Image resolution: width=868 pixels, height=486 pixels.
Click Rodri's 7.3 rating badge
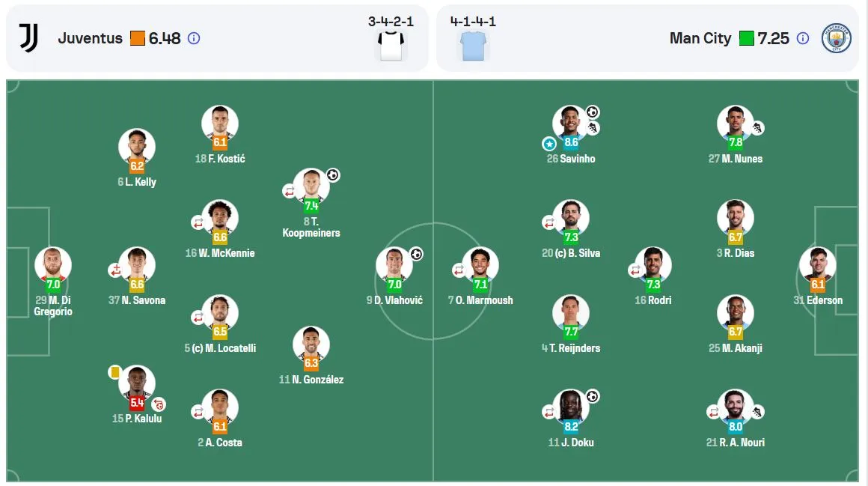pyautogui.click(x=653, y=285)
